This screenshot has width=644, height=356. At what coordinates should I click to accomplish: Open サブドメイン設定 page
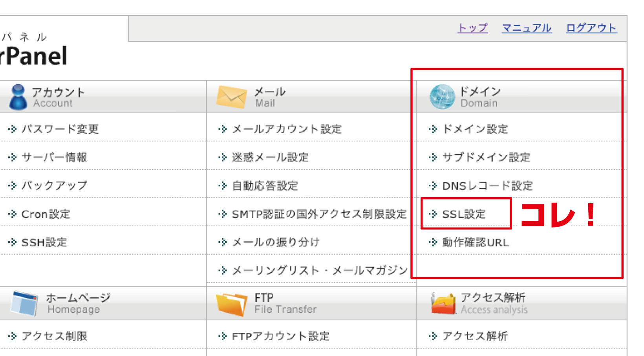coord(486,157)
